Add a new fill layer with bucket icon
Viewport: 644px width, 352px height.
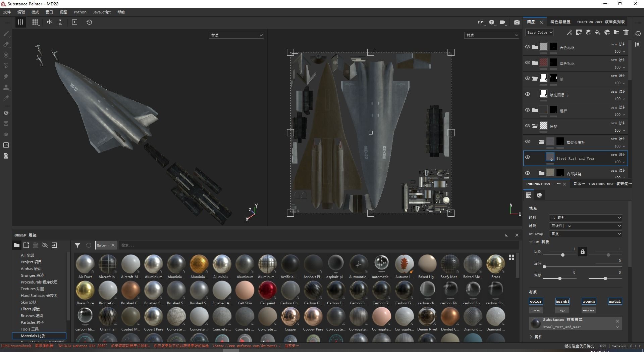598,32
